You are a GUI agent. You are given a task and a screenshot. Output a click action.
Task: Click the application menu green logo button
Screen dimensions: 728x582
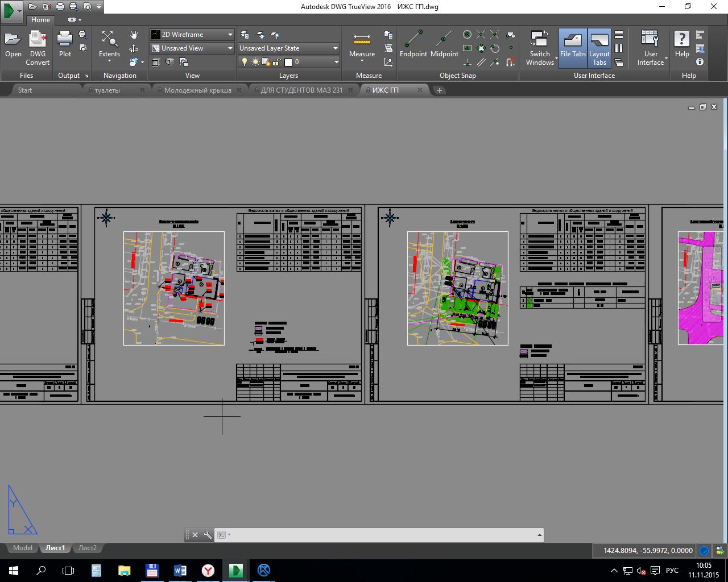(11, 10)
